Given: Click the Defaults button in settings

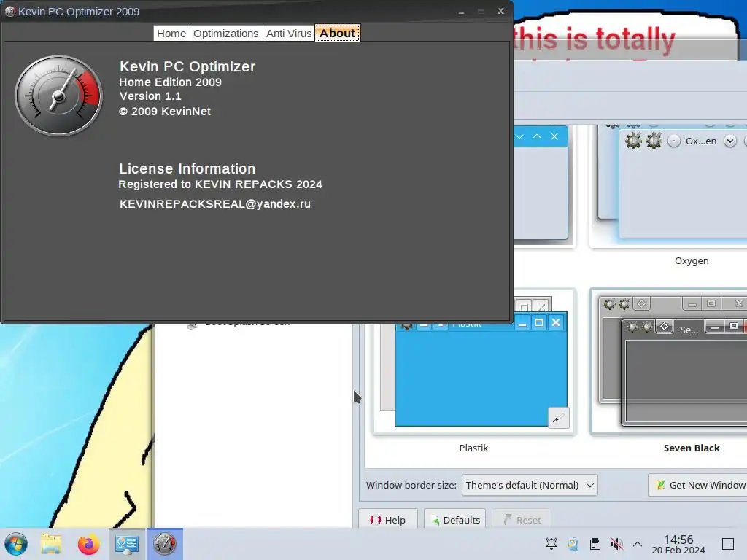Looking at the screenshot, I should click(x=454, y=520).
